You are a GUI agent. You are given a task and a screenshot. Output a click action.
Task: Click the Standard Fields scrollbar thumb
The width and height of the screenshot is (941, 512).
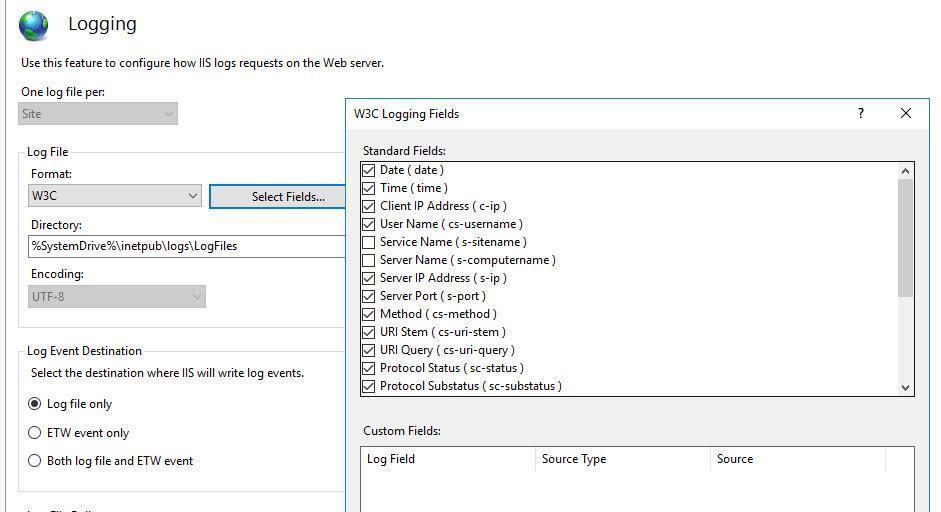pyautogui.click(x=905, y=238)
